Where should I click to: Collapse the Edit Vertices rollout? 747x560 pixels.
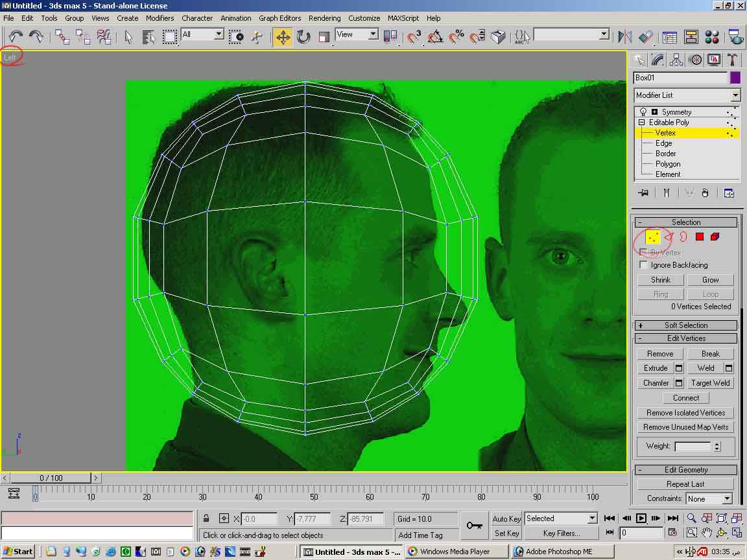686,338
